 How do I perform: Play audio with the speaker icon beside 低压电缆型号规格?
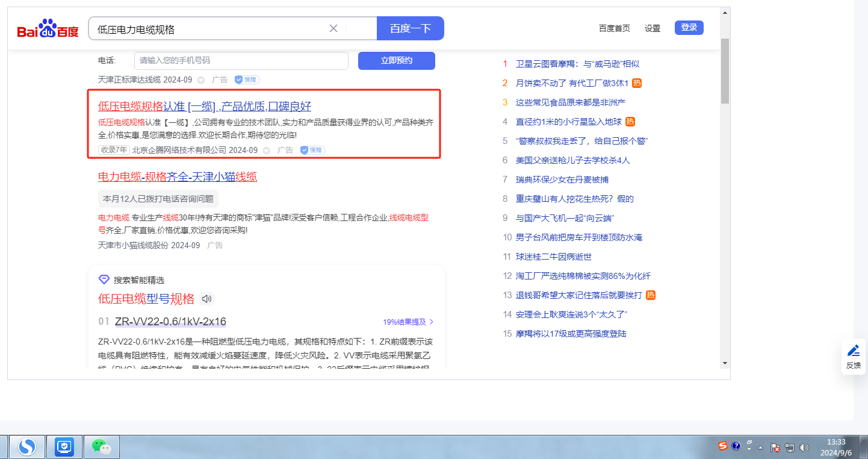click(x=207, y=299)
